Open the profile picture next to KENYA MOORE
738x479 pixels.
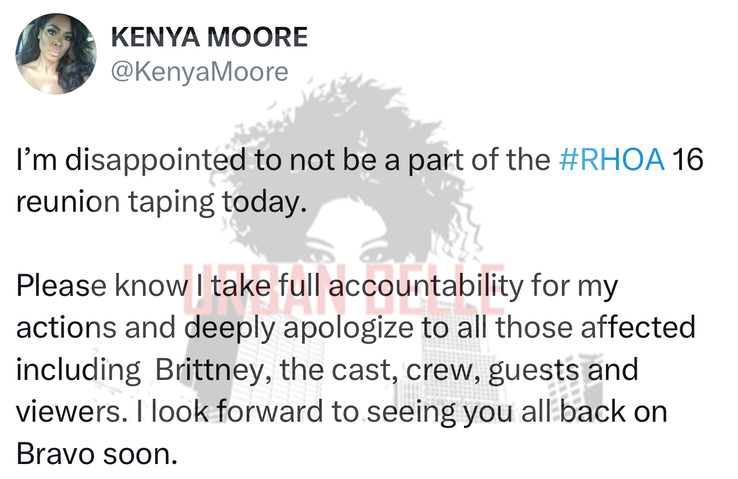pyautogui.click(x=56, y=54)
